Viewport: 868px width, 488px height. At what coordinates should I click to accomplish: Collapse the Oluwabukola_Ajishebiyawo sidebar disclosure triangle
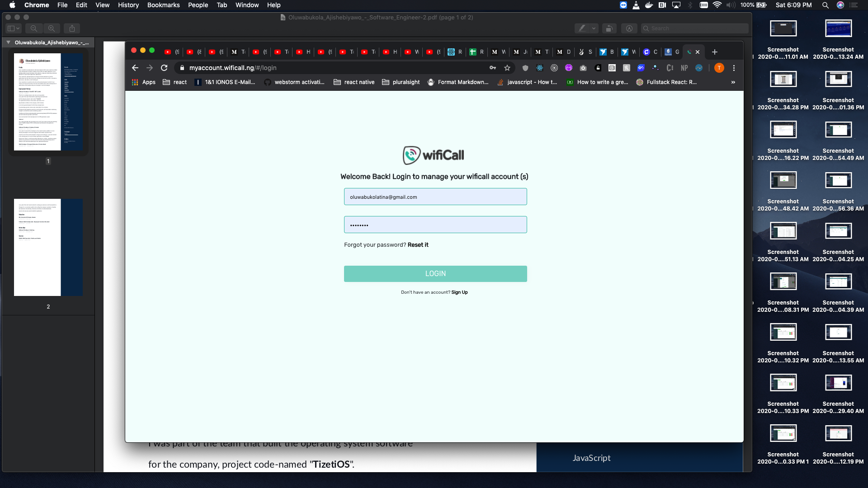(x=8, y=42)
